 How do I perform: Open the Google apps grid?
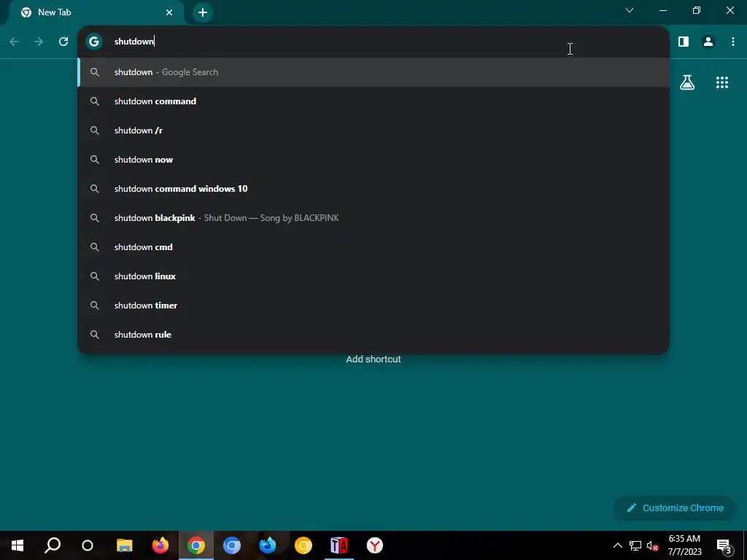tap(722, 82)
